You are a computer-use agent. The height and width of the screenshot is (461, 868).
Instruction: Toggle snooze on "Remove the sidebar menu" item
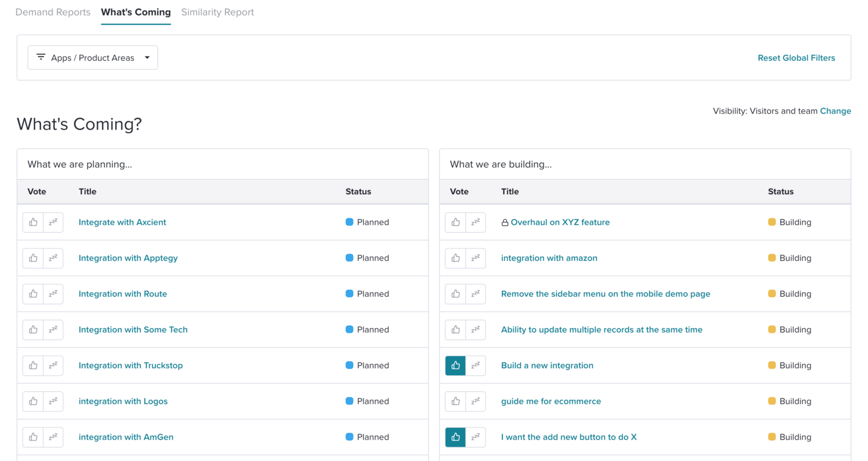coord(475,293)
